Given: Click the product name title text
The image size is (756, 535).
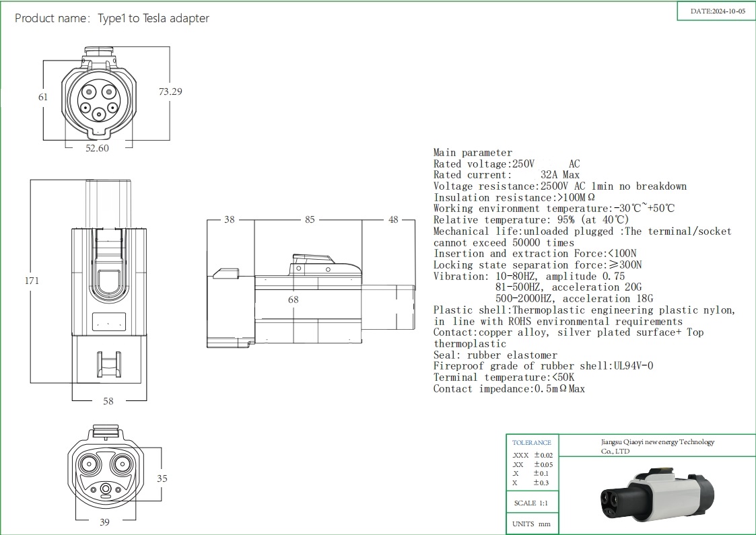Looking at the screenshot, I should tap(112, 18).
